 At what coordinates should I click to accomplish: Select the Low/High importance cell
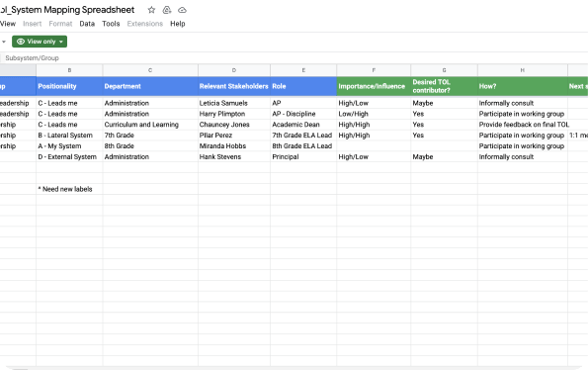pyautogui.click(x=374, y=114)
